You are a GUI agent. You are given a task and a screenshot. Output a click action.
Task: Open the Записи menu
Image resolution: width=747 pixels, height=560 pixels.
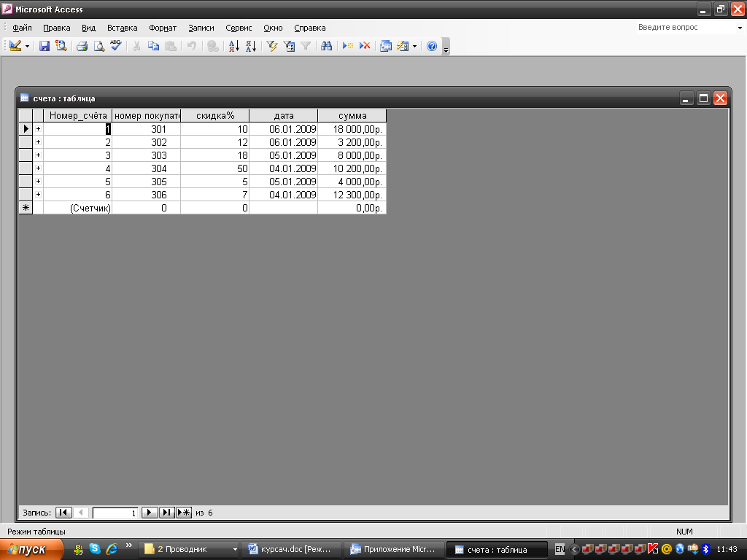[x=201, y=28]
